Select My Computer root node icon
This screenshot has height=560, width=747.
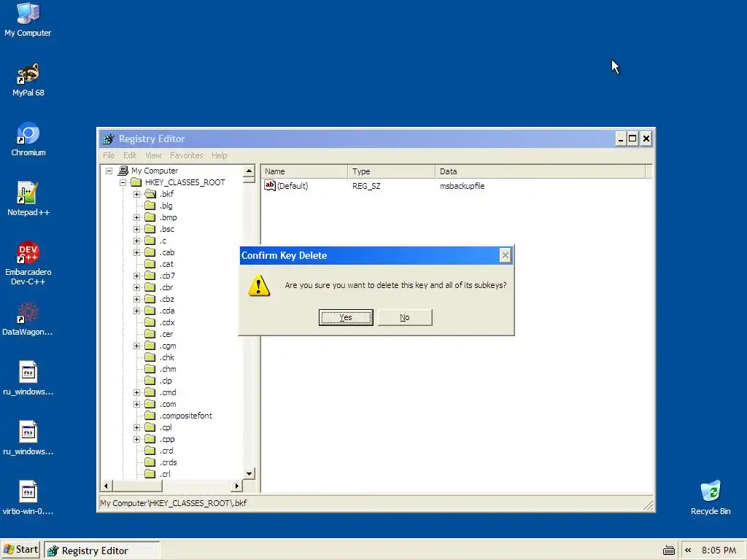point(123,171)
